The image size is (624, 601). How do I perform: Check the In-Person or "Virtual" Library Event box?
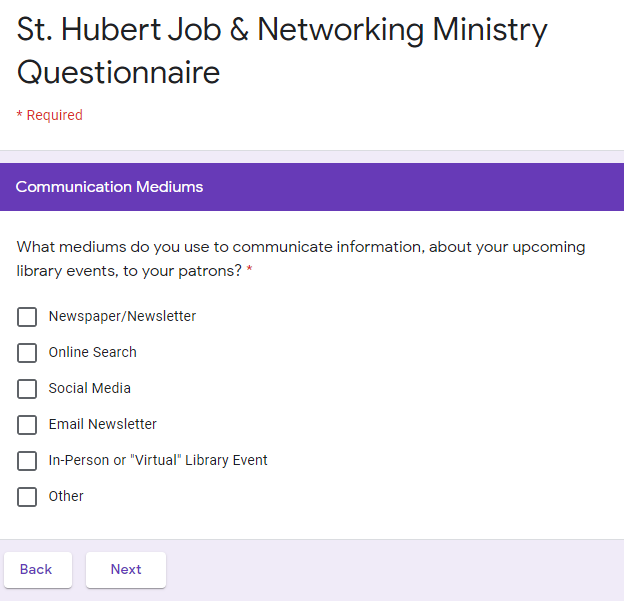click(x=27, y=461)
